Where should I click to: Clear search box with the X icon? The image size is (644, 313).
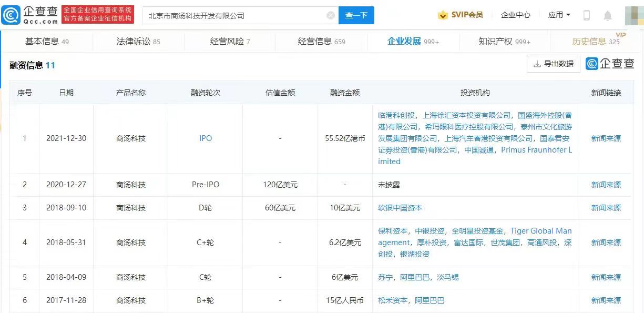(x=331, y=15)
